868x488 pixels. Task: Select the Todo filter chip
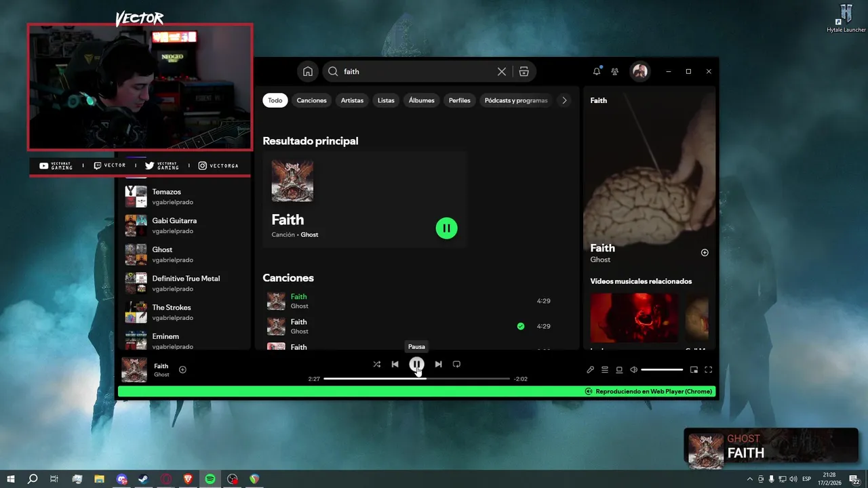tap(275, 100)
